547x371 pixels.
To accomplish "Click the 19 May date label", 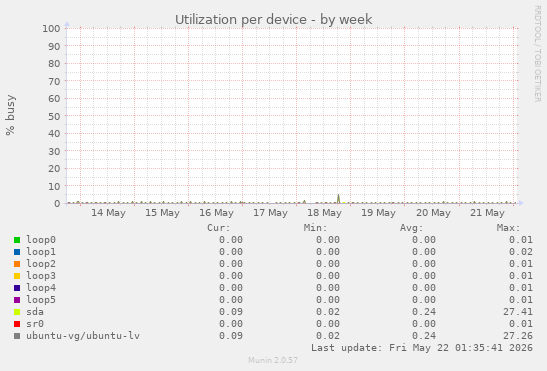I will tap(379, 213).
